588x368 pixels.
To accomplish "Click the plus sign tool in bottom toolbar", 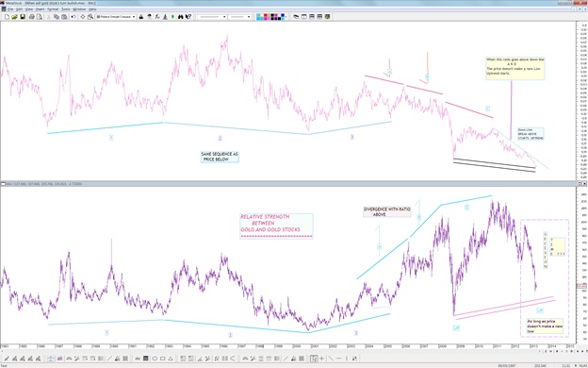I will (x=321, y=359).
